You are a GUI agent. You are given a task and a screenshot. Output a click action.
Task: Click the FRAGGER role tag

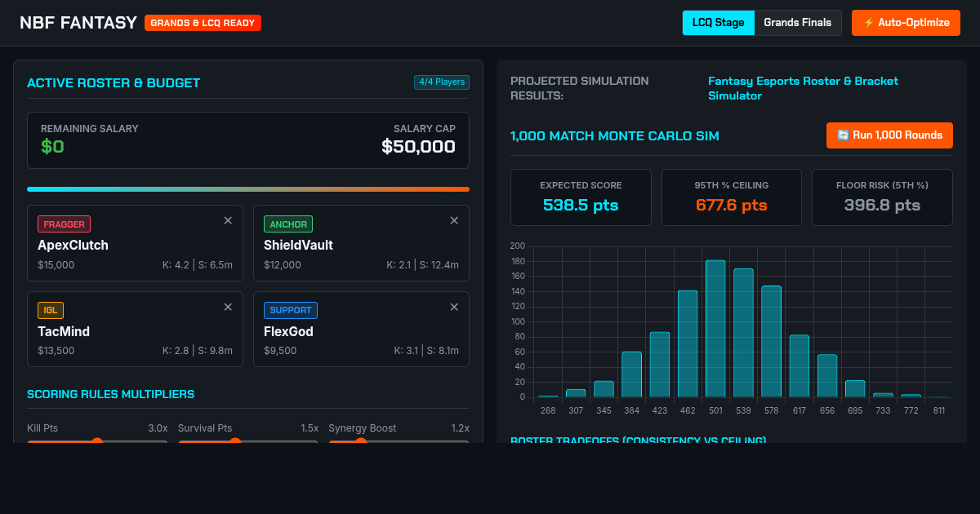[x=64, y=224]
